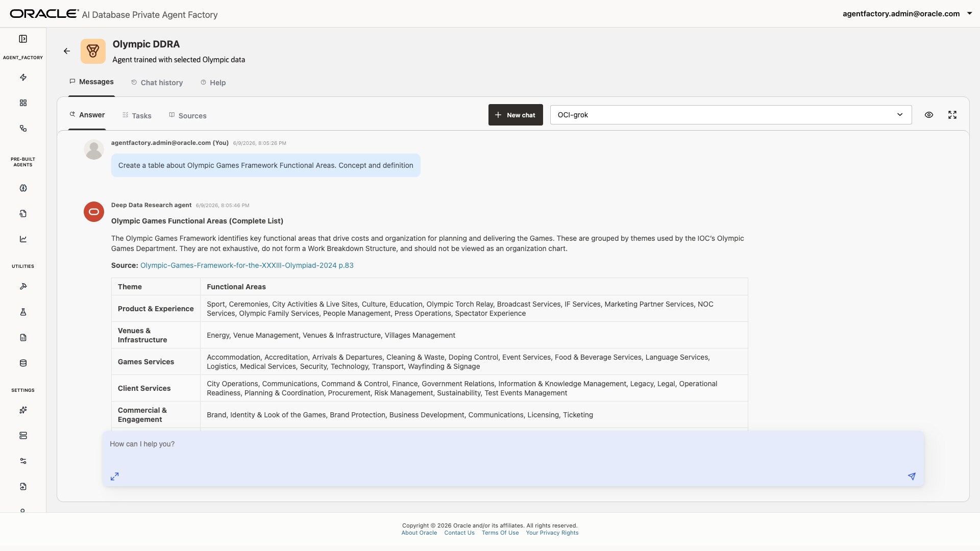Screen dimensions: 980x551
Task: Open the hammer icon under Utilities
Action: (x=23, y=287)
